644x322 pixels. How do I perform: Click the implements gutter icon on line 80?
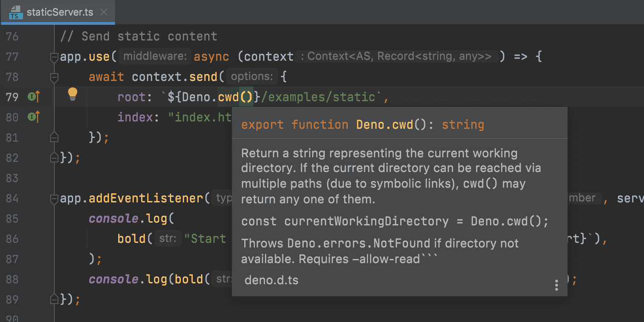(x=34, y=117)
